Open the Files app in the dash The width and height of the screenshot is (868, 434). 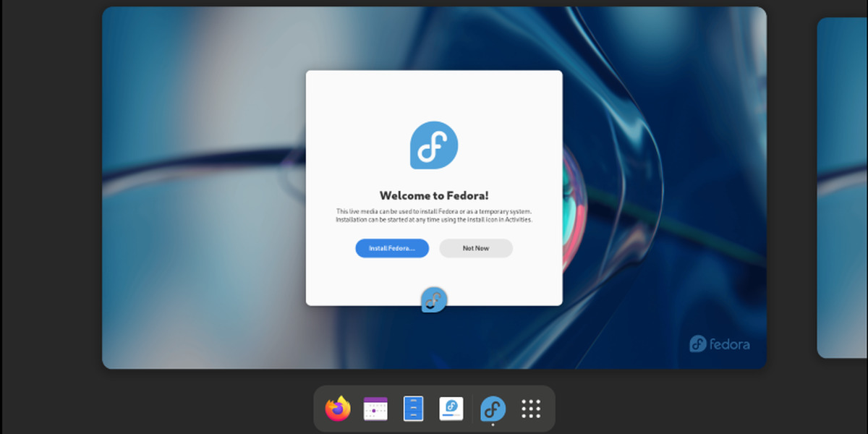click(x=413, y=409)
